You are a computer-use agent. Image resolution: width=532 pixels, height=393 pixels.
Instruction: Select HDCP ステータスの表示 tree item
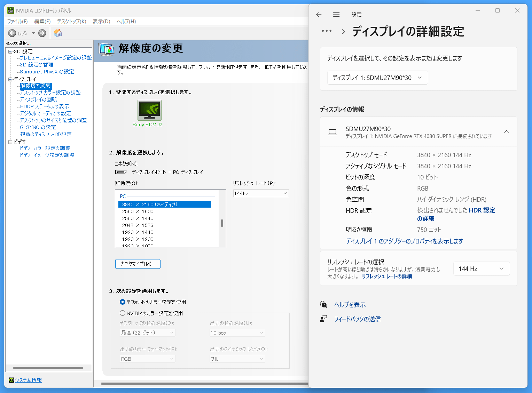[45, 106]
